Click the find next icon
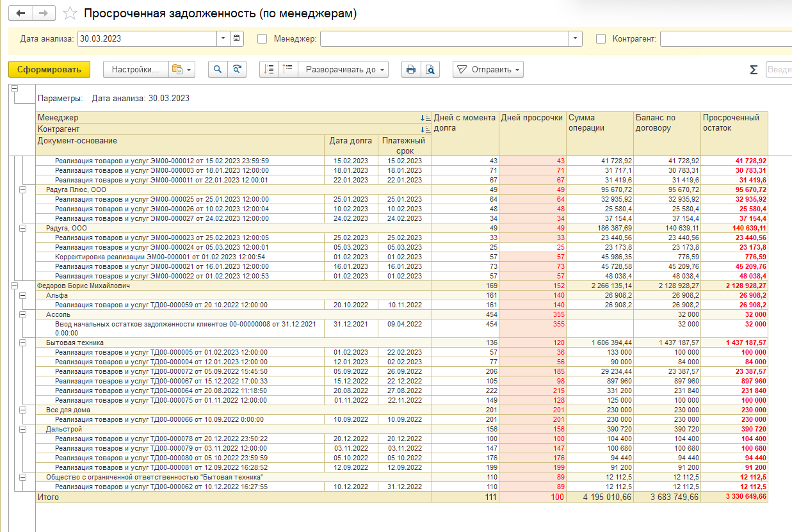The image size is (792, 532). (237, 69)
